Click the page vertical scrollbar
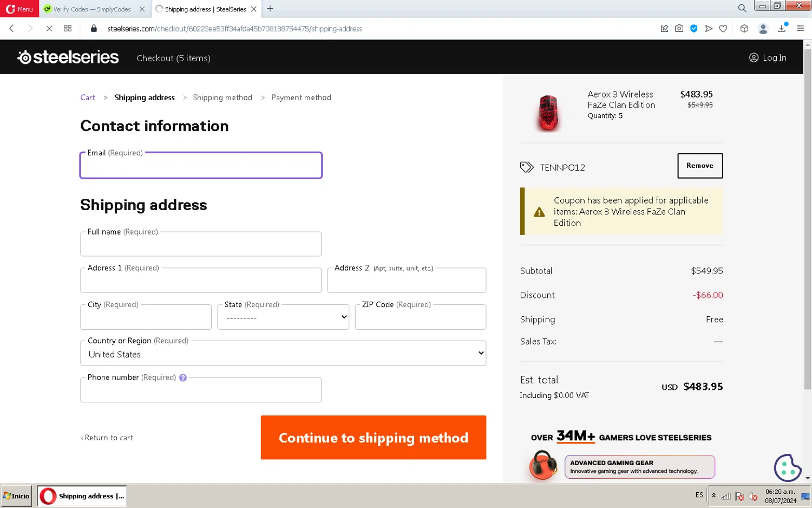 [807, 219]
